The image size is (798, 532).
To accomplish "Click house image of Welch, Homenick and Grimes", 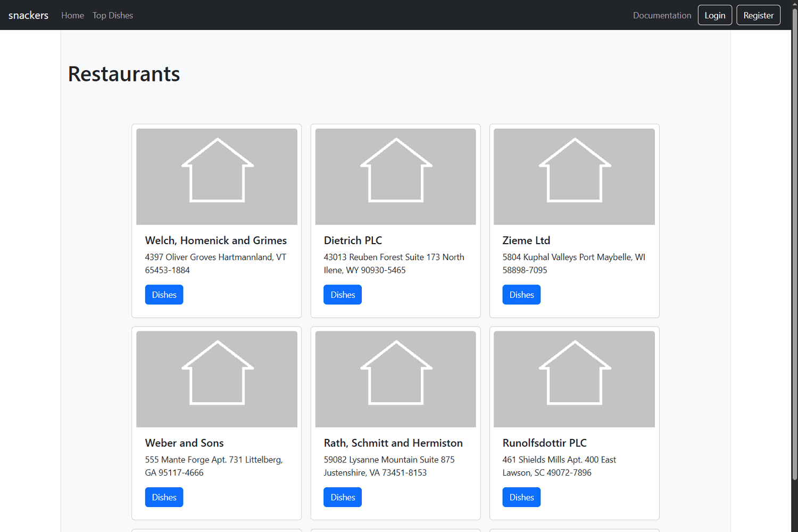I will [217, 177].
